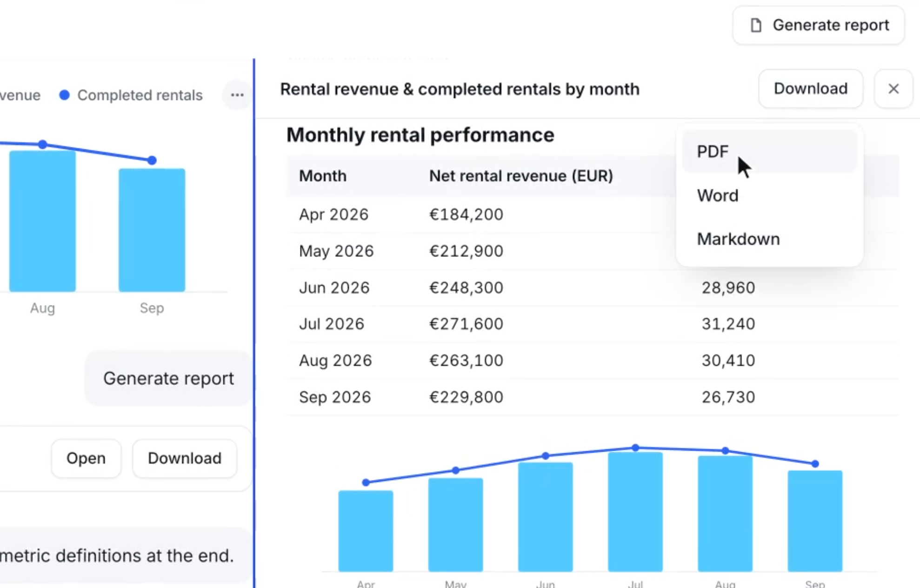The image size is (920, 588).
Task: Click the Generate report chat message
Action: [168, 378]
